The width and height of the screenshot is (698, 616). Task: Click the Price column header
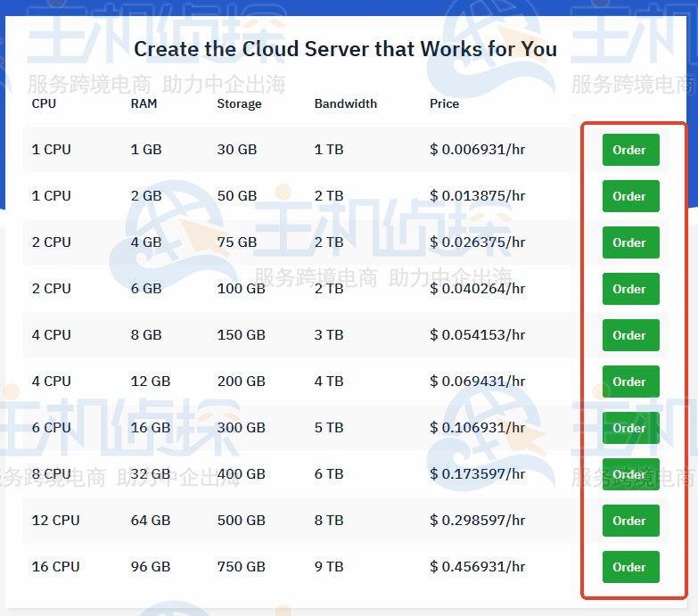click(444, 103)
